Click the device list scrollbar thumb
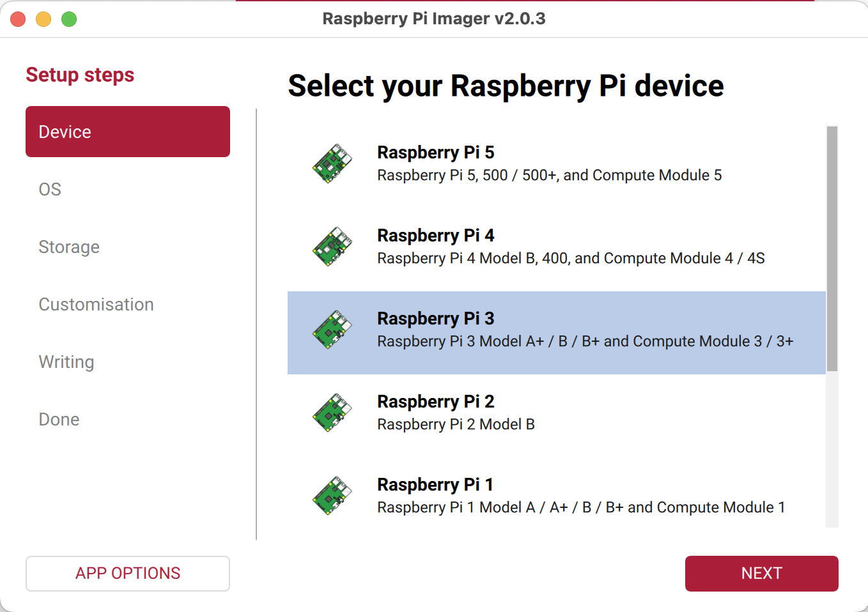The image size is (868, 612). pyautogui.click(x=832, y=249)
